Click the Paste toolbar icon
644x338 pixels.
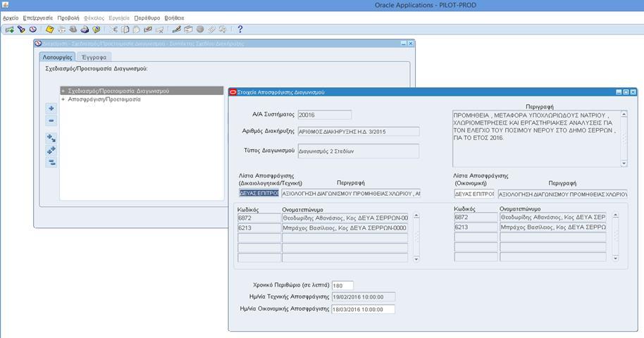point(137,30)
